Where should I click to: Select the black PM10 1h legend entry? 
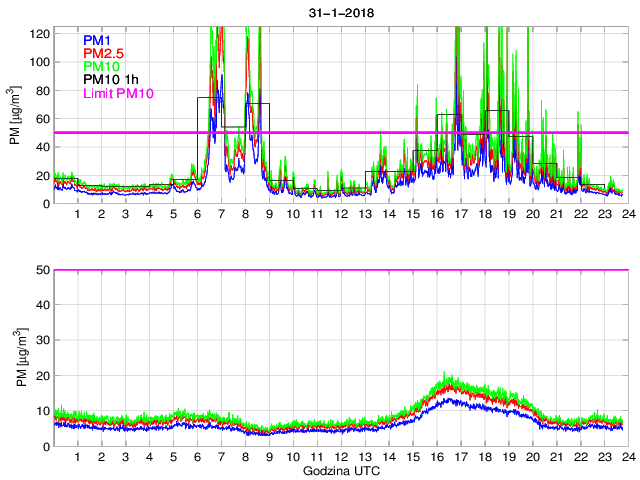(110, 79)
